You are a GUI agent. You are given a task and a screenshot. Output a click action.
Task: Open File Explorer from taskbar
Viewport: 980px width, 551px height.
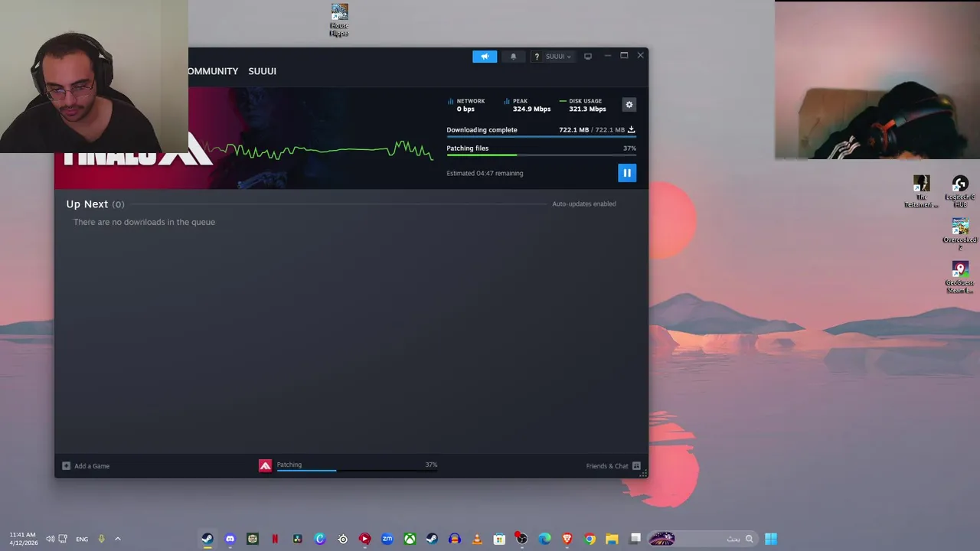pyautogui.click(x=612, y=539)
